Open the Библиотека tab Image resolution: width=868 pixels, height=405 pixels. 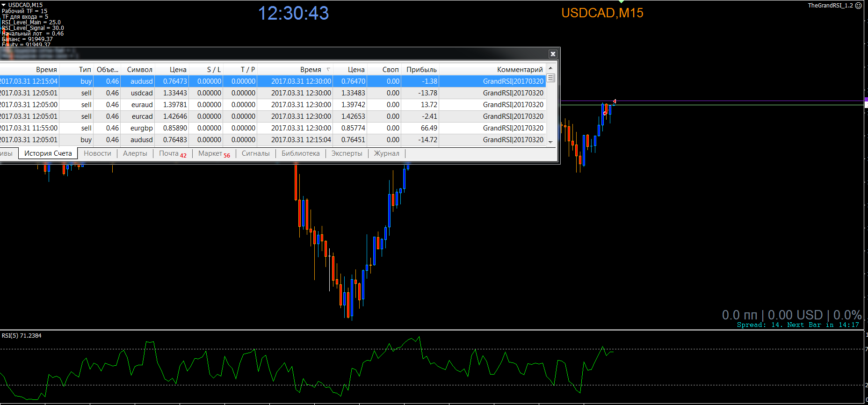click(300, 153)
